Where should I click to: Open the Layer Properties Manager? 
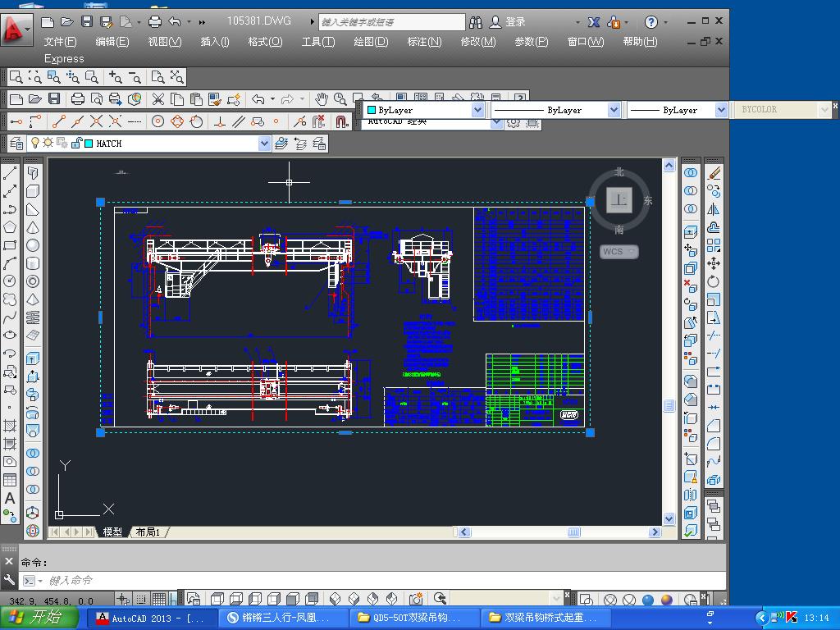16,144
